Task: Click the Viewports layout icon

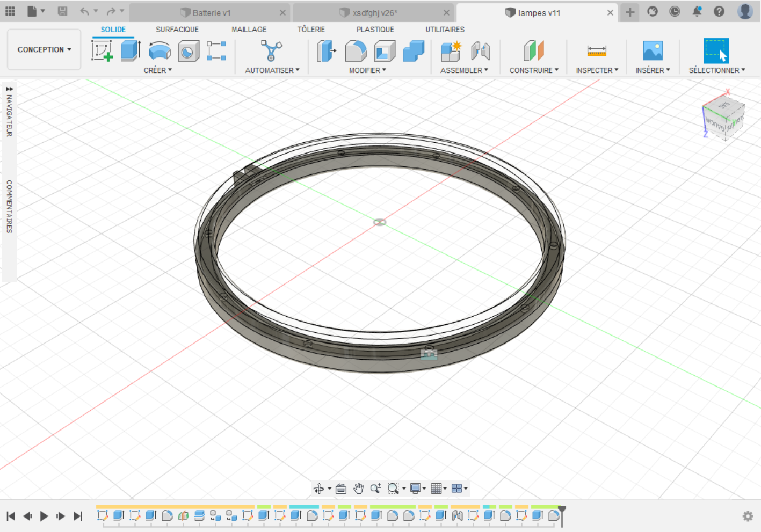Action: (456, 489)
